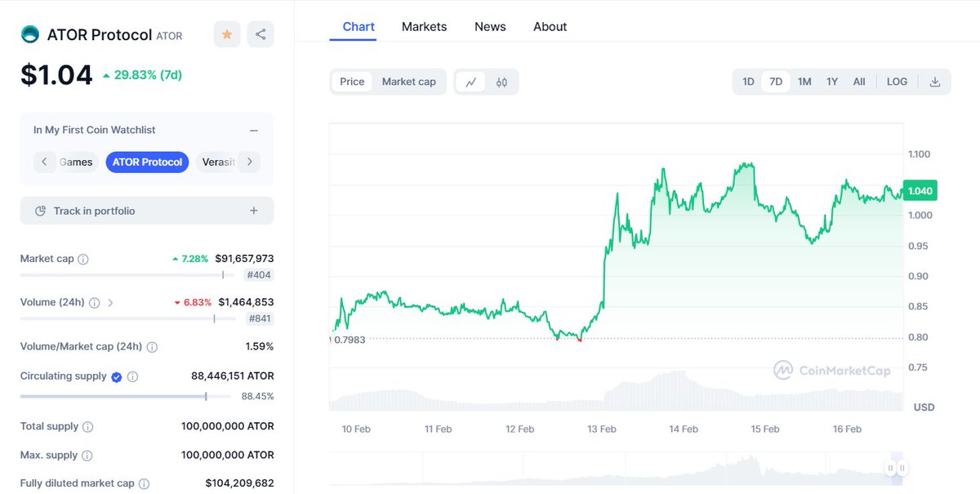980x494 pixels.
Task: Click the 13 Feb date axis label
Action: [x=602, y=429]
